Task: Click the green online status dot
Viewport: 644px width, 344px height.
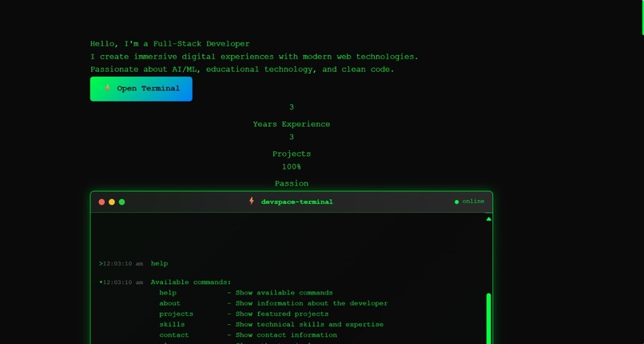Action: (457, 202)
